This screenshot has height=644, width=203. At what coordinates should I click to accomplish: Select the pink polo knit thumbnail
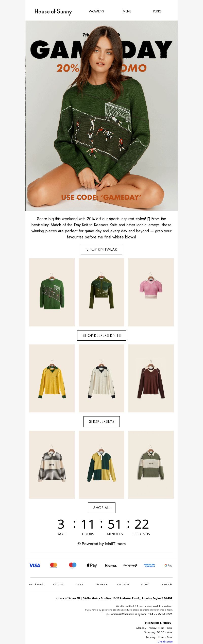pos(151,292)
